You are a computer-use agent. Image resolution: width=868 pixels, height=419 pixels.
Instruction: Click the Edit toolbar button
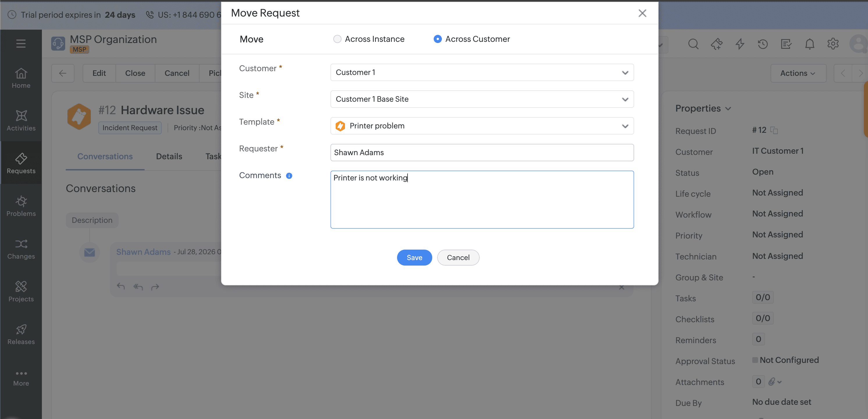99,73
